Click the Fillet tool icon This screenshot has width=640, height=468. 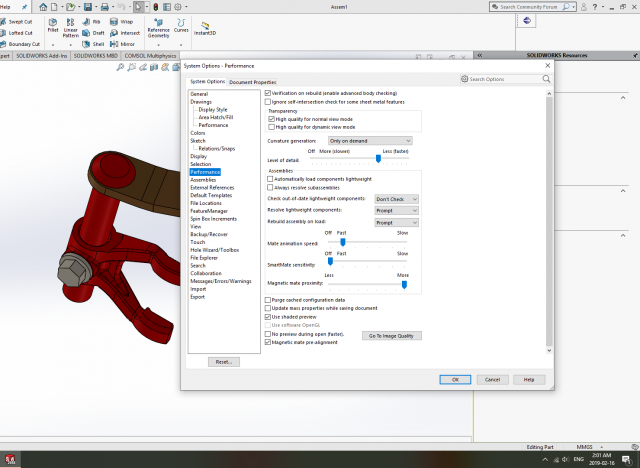click(x=50, y=22)
